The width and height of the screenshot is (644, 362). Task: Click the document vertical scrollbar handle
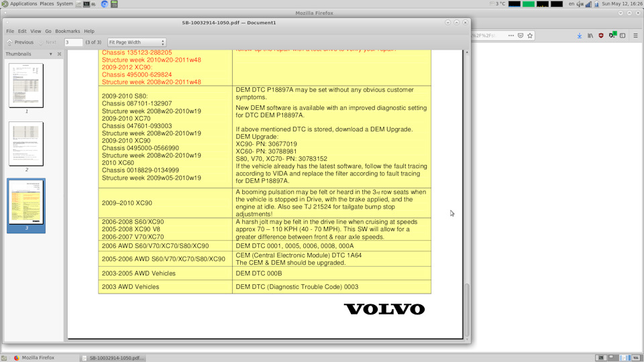click(x=467, y=310)
